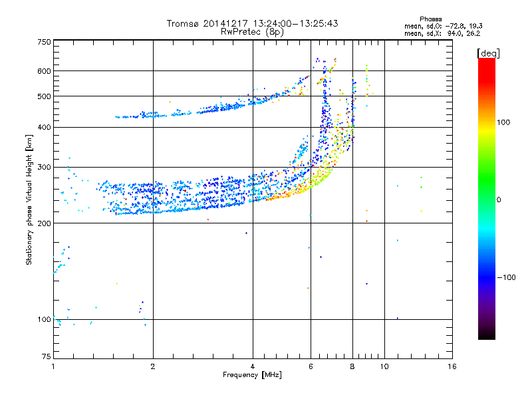Click the y-axis label "750"
This screenshot has width=532, height=399.
[44, 42]
